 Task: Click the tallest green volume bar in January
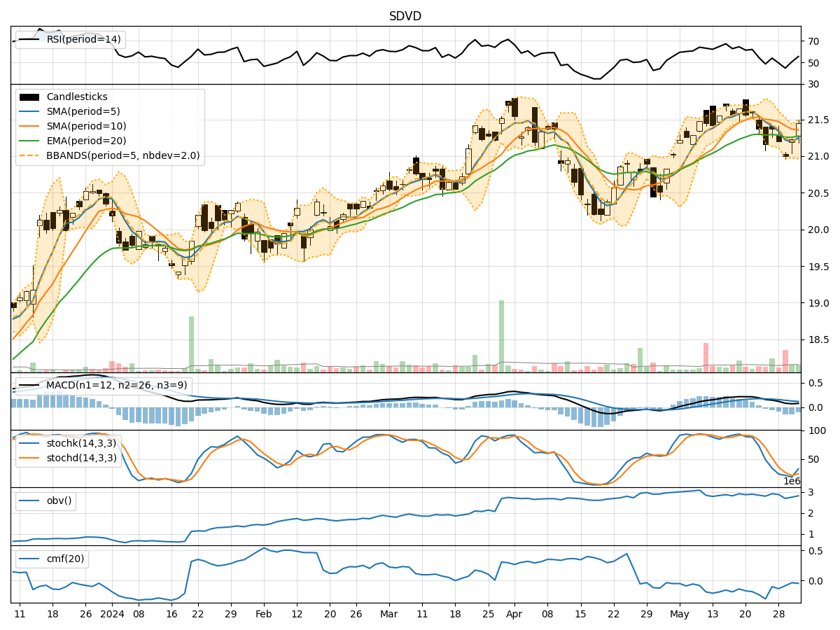[x=191, y=344]
